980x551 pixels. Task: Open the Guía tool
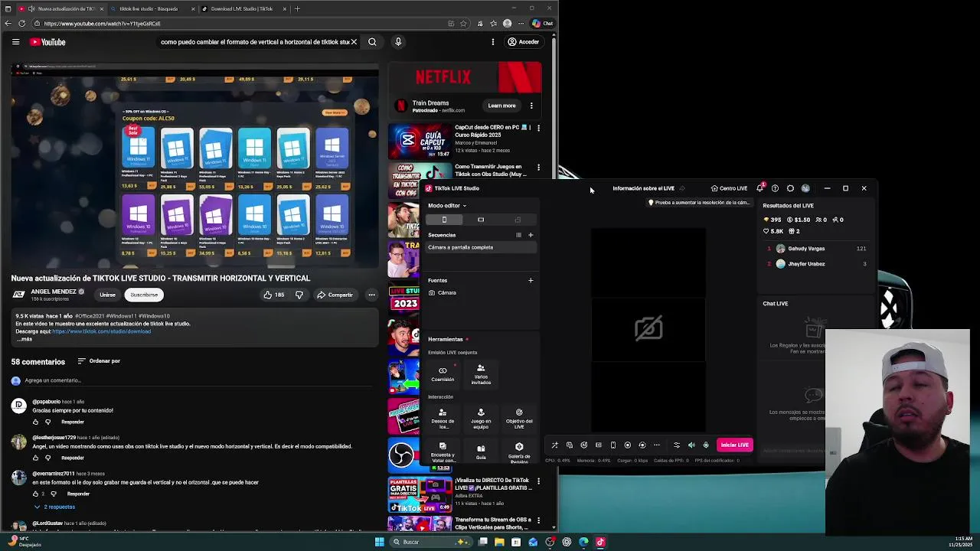481,452
